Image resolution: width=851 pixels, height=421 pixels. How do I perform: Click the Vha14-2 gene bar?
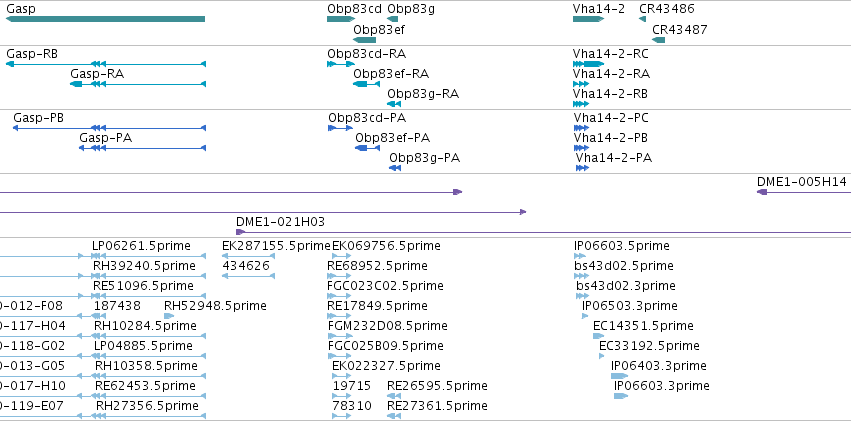click(588, 19)
